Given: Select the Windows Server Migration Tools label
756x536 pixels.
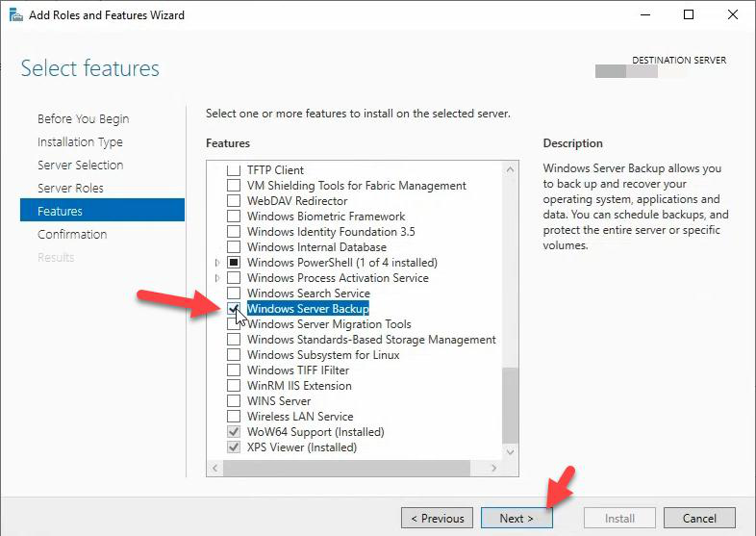Looking at the screenshot, I should (329, 324).
